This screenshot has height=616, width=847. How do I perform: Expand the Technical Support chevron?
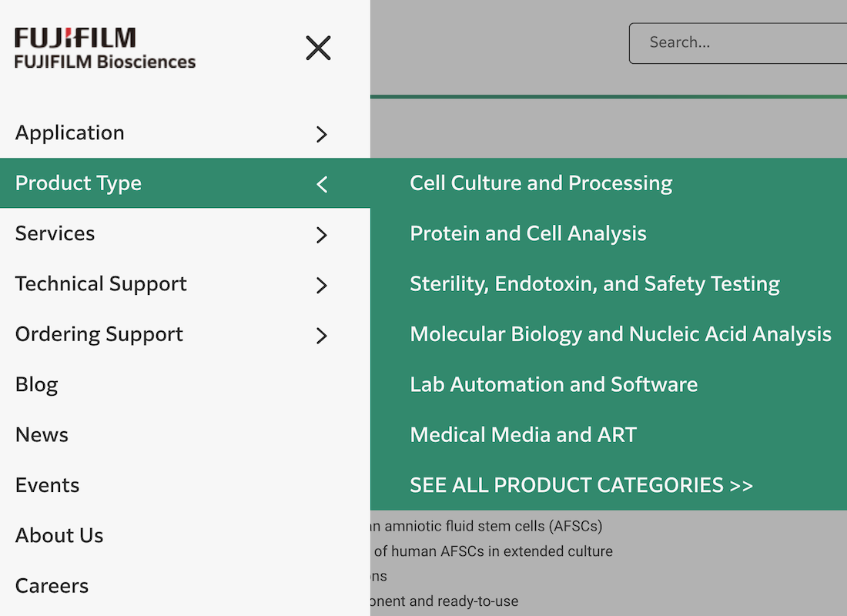[x=322, y=285]
